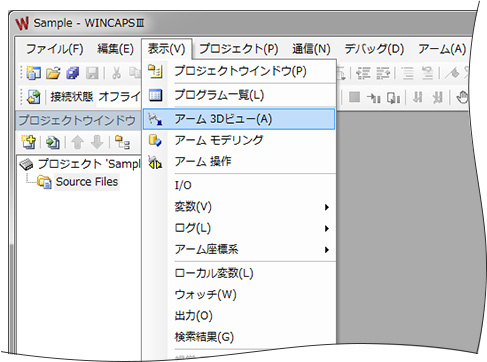Viewport: 487px width, 362px height.
Task: Click the WINCAPSIII red W logo in title bar
Action: click(22, 23)
